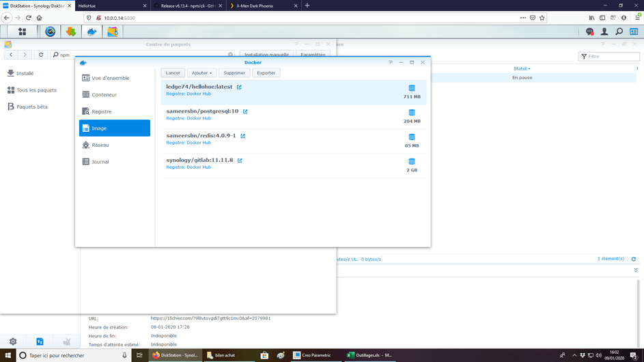Open the clock-shaped app in DSM taskbar
This screenshot has height=362, width=644.
tap(50, 31)
